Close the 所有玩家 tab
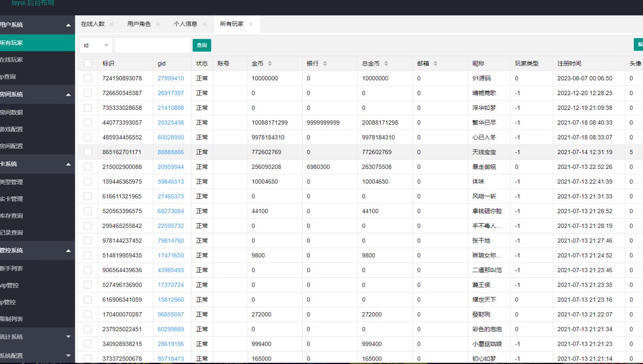643x364 pixels. (251, 24)
